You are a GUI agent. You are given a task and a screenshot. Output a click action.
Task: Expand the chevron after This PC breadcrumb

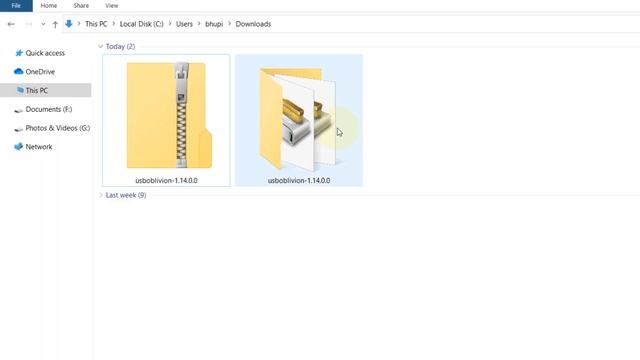pyautogui.click(x=114, y=24)
